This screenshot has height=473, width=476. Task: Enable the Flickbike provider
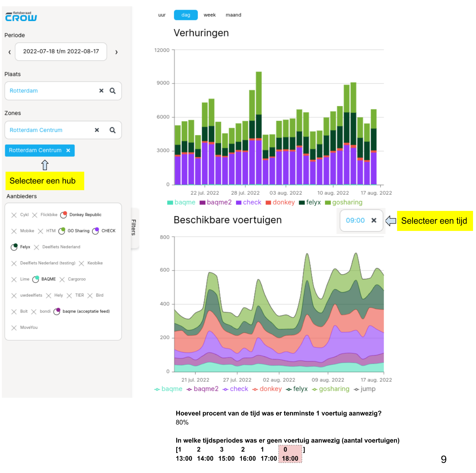coord(45,215)
